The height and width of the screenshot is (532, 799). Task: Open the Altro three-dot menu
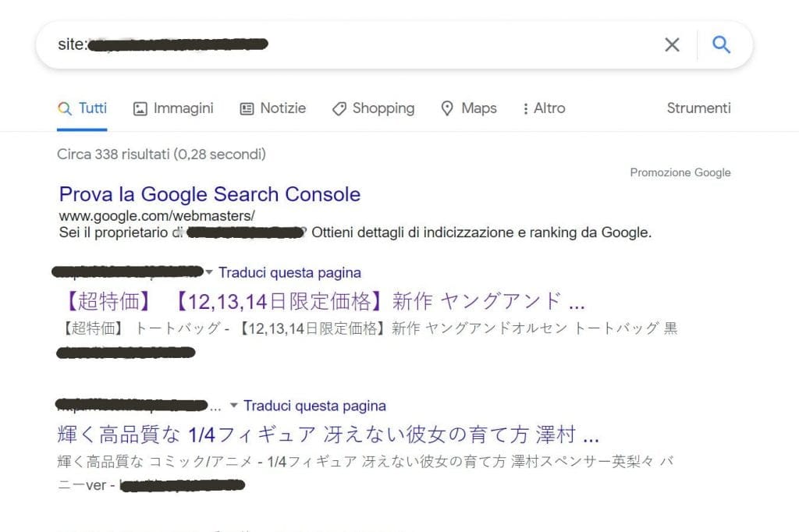click(525, 108)
